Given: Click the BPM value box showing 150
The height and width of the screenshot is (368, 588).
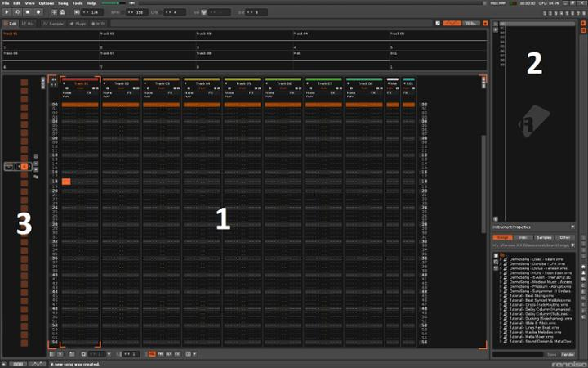Looking at the screenshot, I should click(x=137, y=12).
